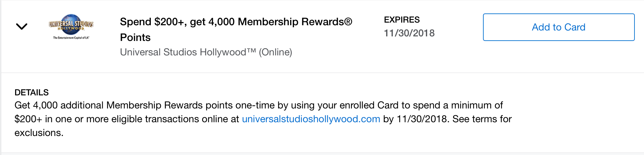This screenshot has height=155, width=644.
Task: Select the 11/30/2018 date under EXPIRES
Action: (x=409, y=33)
